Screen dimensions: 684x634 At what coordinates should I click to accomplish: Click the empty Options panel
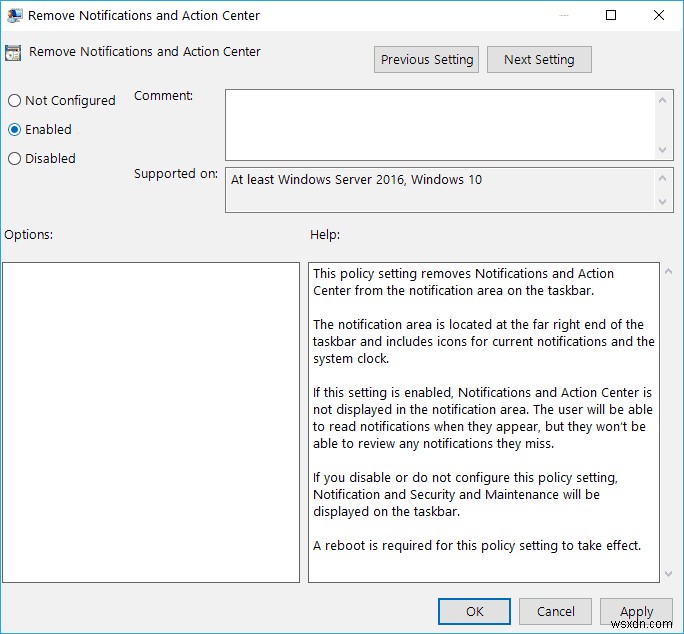[151, 422]
